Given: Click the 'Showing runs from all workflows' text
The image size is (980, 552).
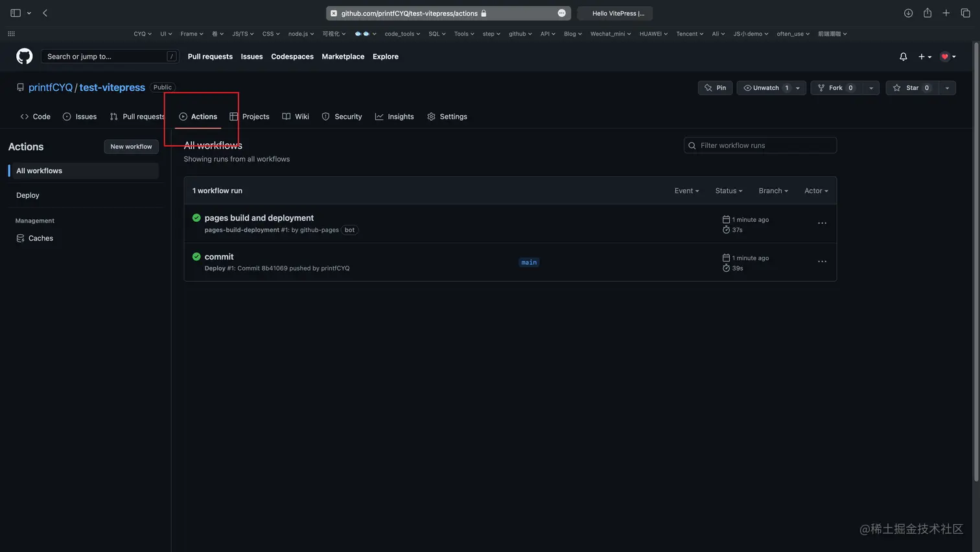Looking at the screenshot, I should click(237, 159).
